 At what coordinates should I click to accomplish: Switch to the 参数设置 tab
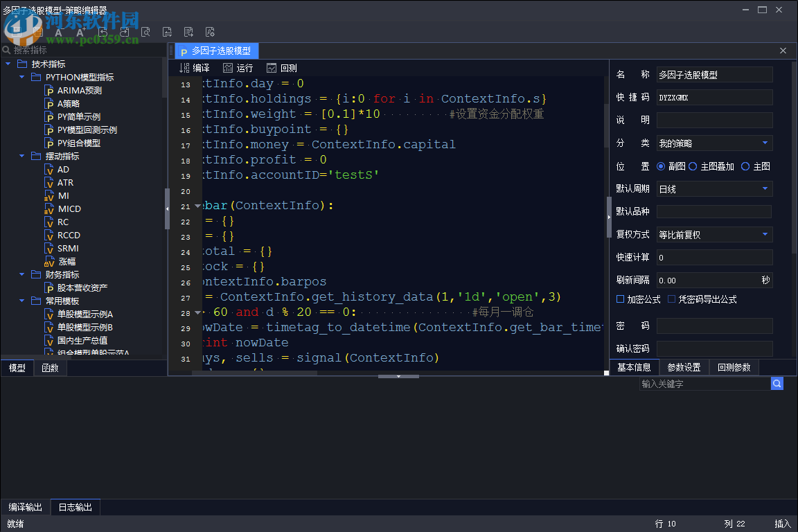tap(684, 367)
